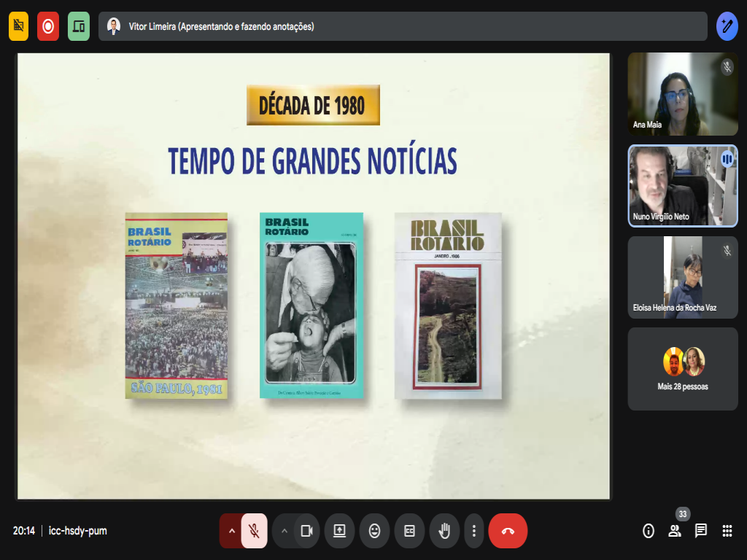Expand audio settings arrow beside microphone
747x560 pixels.
click(x=231, y=531)
